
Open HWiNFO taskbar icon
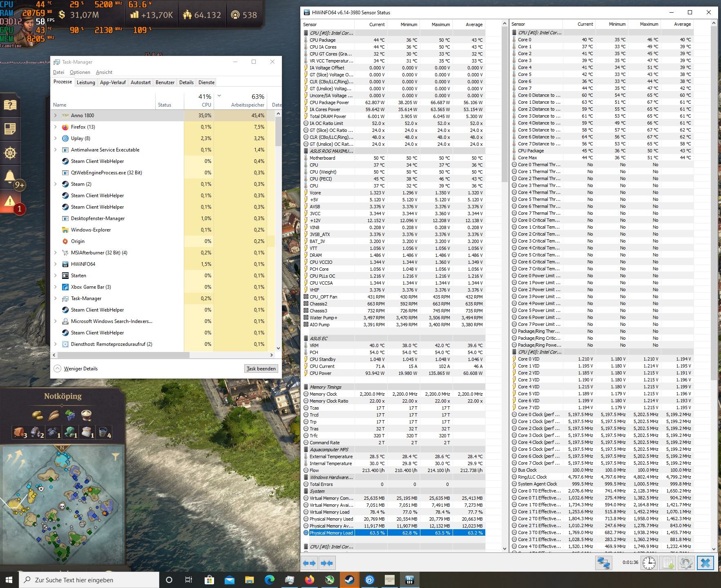(409, 580)
